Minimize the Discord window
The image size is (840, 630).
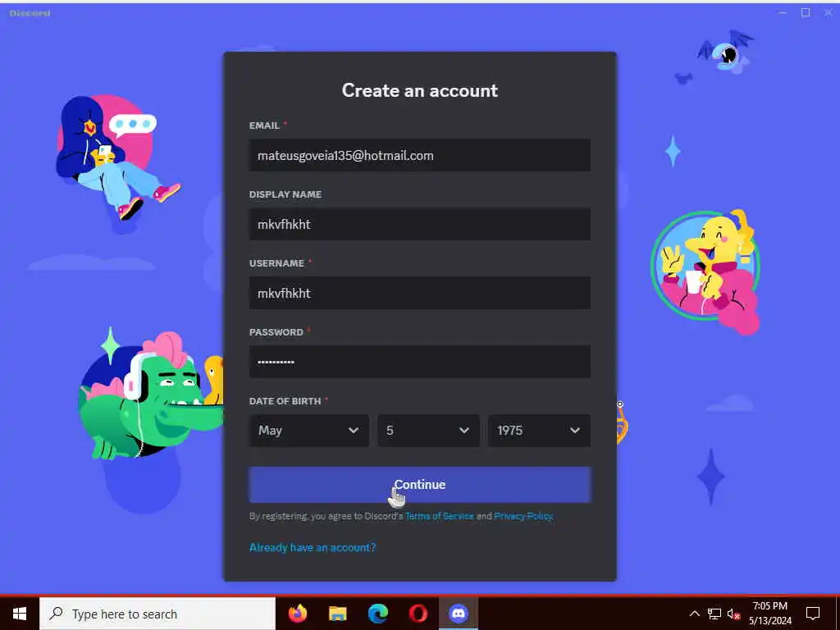[x=782, y=12]
